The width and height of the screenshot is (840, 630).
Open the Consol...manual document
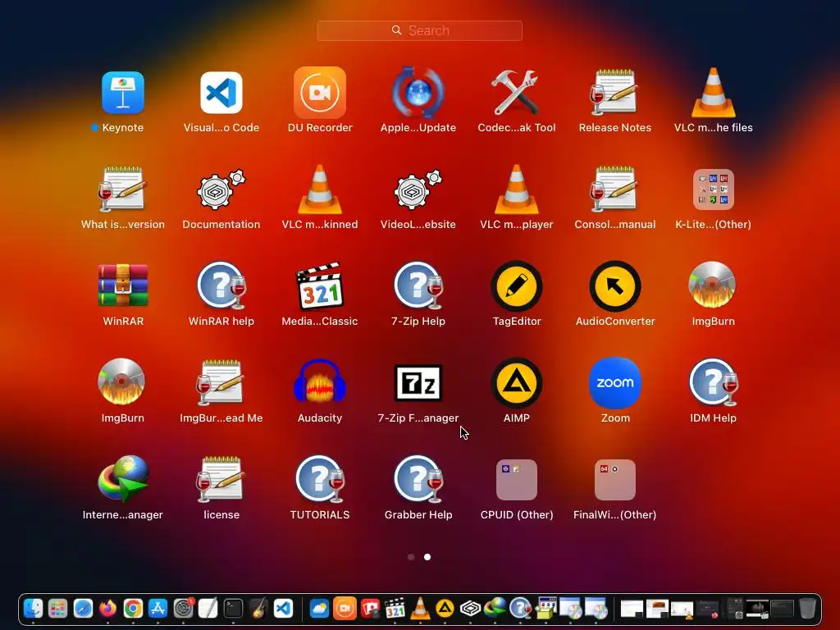pos(615,189)
